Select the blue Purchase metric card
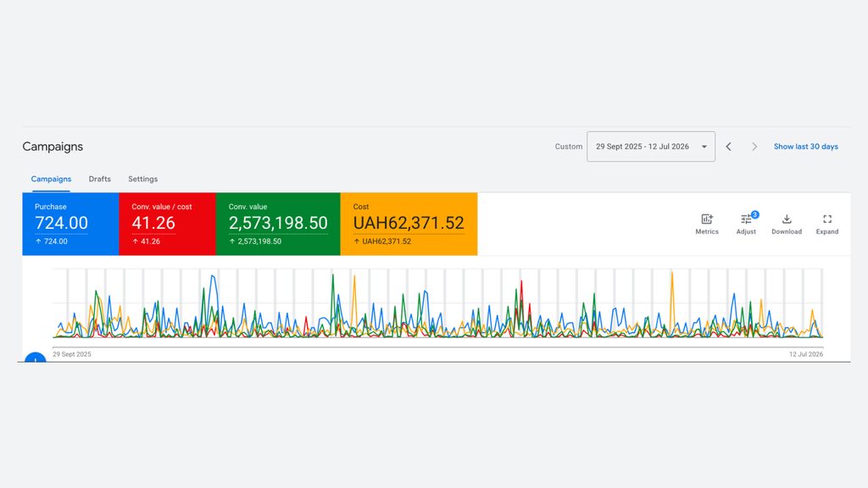Screen dimensions: 868x488 70,224
